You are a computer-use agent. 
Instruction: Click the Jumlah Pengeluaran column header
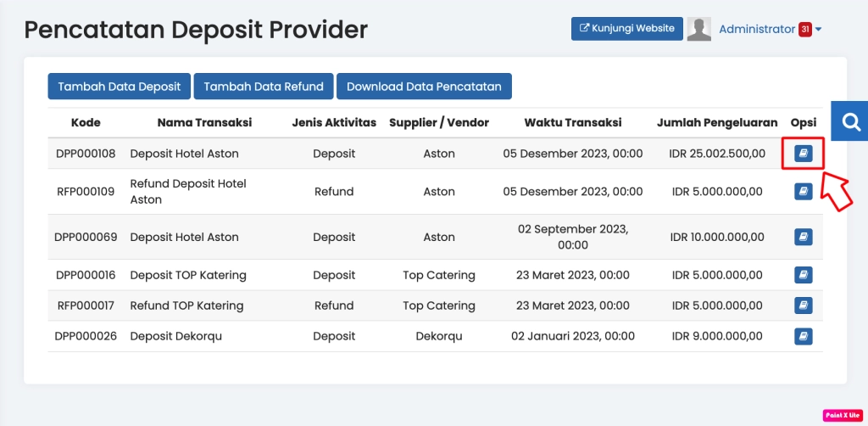coord(716,123)
